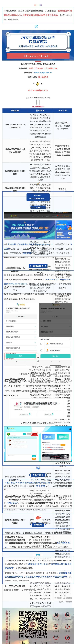Select the 参会小贴士 section label
Viewport: 76px width, 644px height.
pos(38,475)
